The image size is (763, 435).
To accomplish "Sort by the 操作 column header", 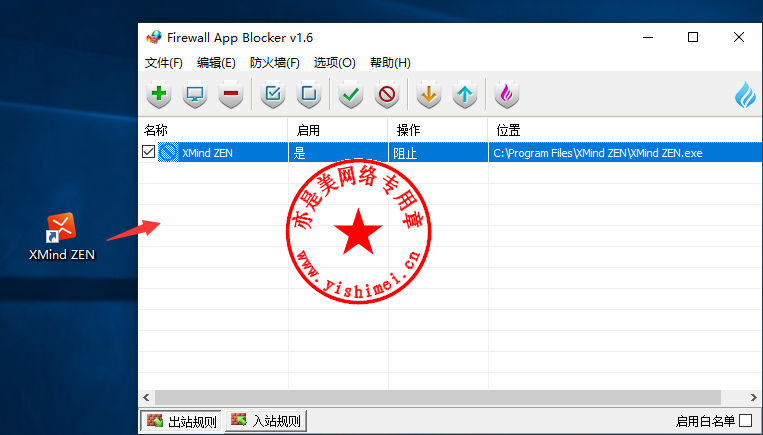I will click(x=438, y=130).
